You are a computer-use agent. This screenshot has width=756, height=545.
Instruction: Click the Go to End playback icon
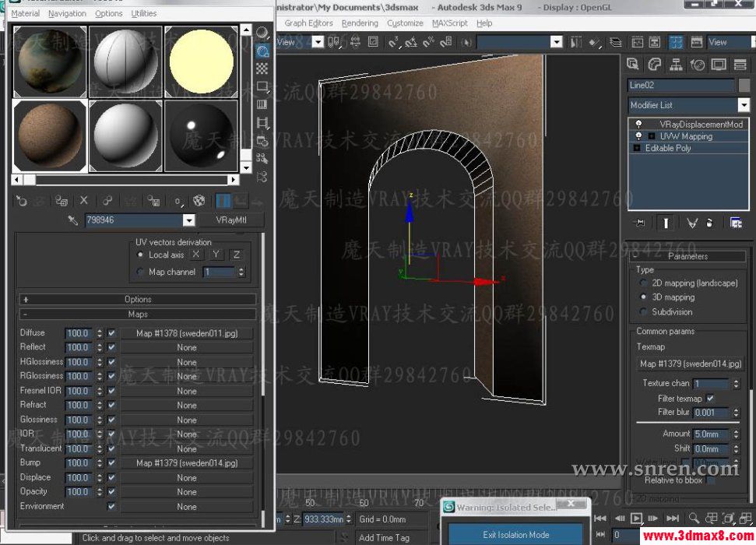[672, 518]
